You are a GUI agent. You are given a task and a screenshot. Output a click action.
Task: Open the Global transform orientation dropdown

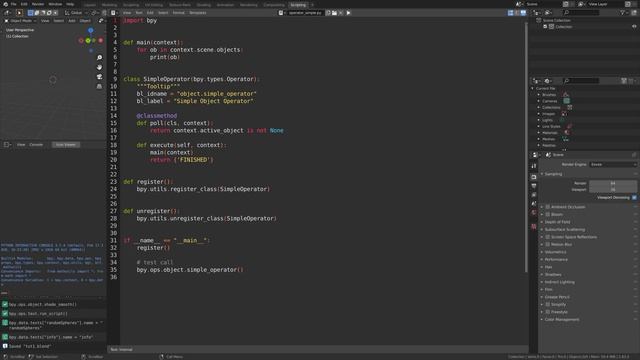(76, 13)
